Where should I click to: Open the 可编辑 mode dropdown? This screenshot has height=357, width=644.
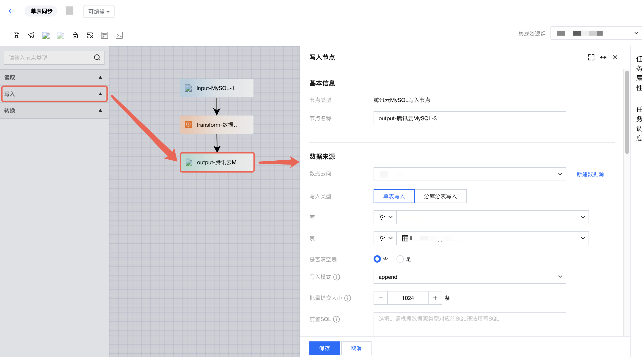coord(99,11)
